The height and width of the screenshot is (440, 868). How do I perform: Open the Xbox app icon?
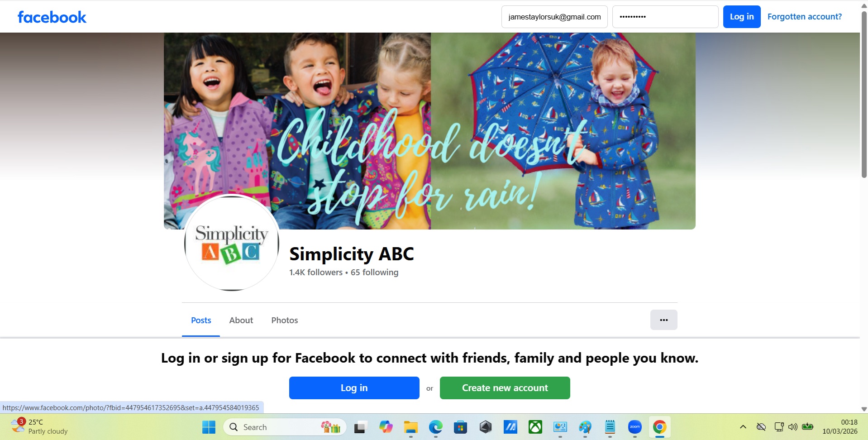[x=535, y=427]
